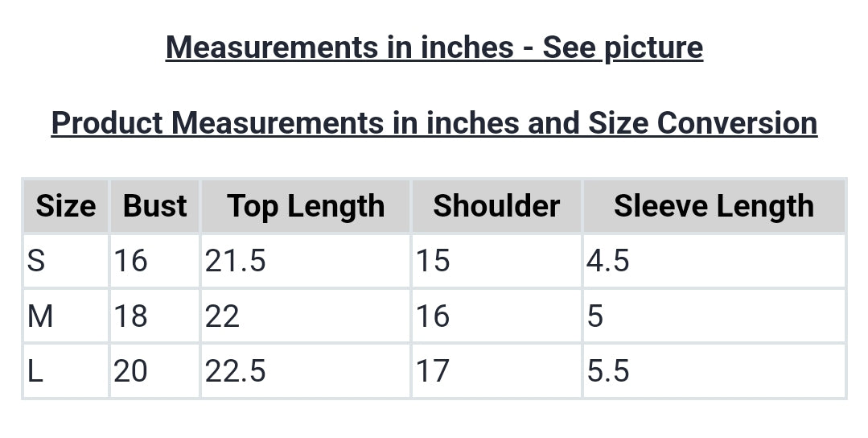868x438 pixels.
Task: Click the Bust value for size S
Action: point(130,261)
